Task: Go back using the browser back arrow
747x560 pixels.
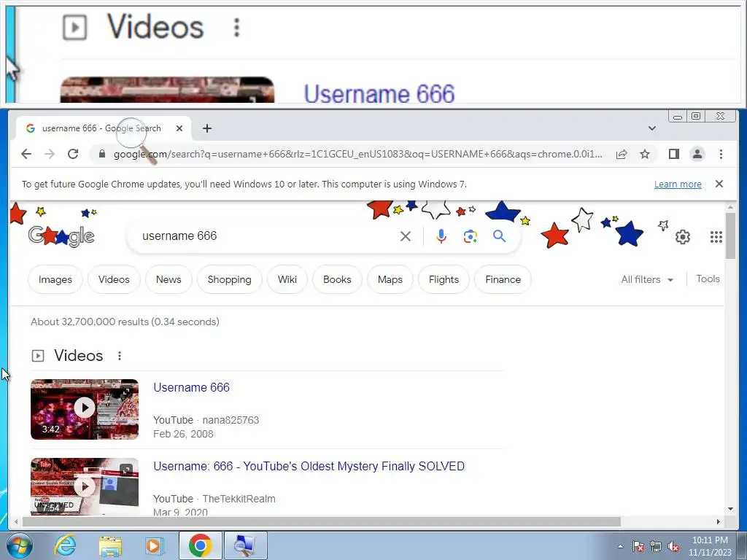Action: click(26, 154)
